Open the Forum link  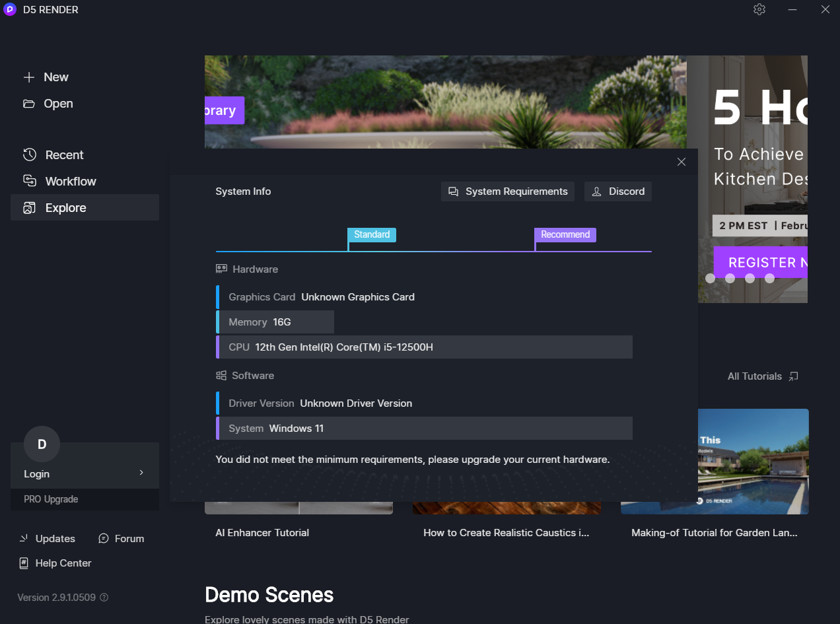click(x=121, y=539)
